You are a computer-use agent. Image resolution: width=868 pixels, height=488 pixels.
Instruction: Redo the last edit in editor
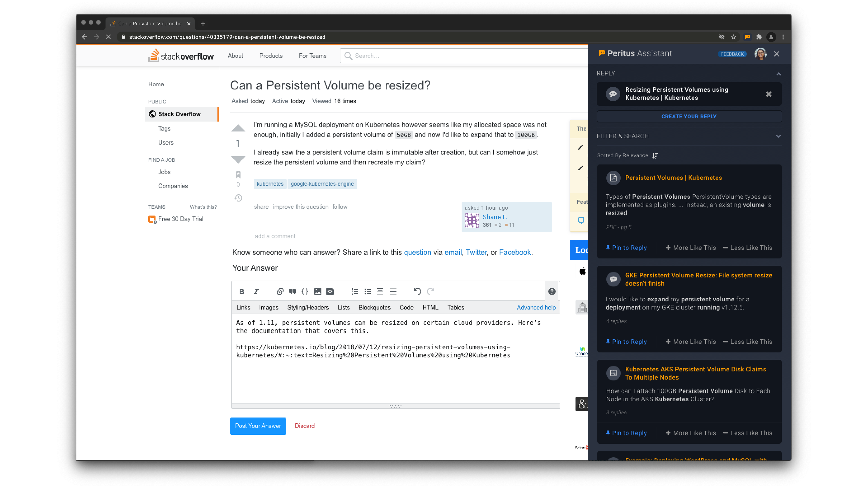tap(430, 291)
